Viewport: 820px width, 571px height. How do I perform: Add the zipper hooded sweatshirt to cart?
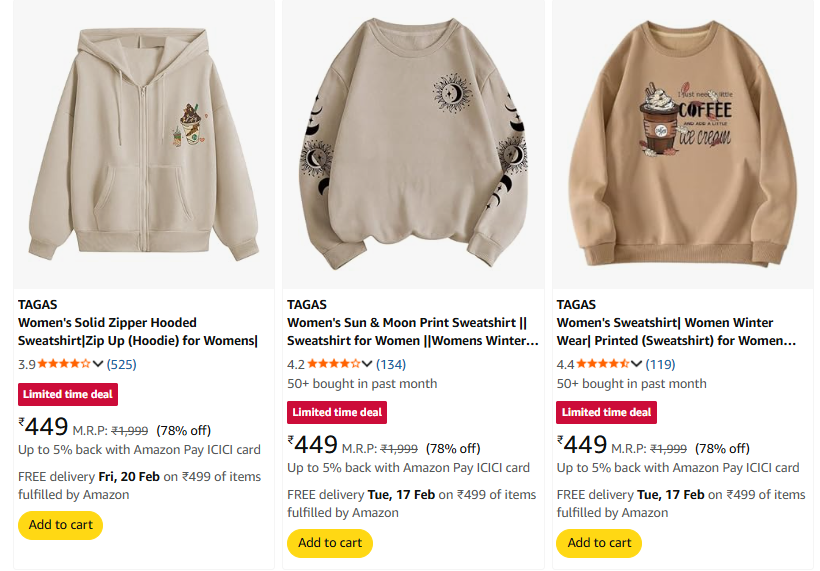(61, 525)
